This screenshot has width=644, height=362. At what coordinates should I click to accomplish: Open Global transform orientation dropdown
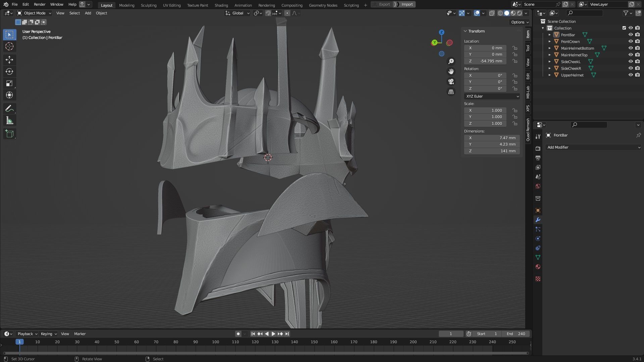tap(238, 13)
